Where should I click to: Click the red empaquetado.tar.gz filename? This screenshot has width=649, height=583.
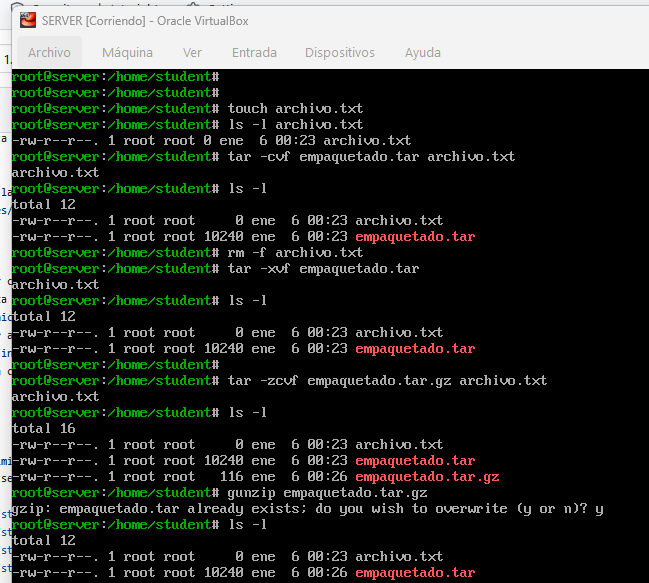click(427, 477)
